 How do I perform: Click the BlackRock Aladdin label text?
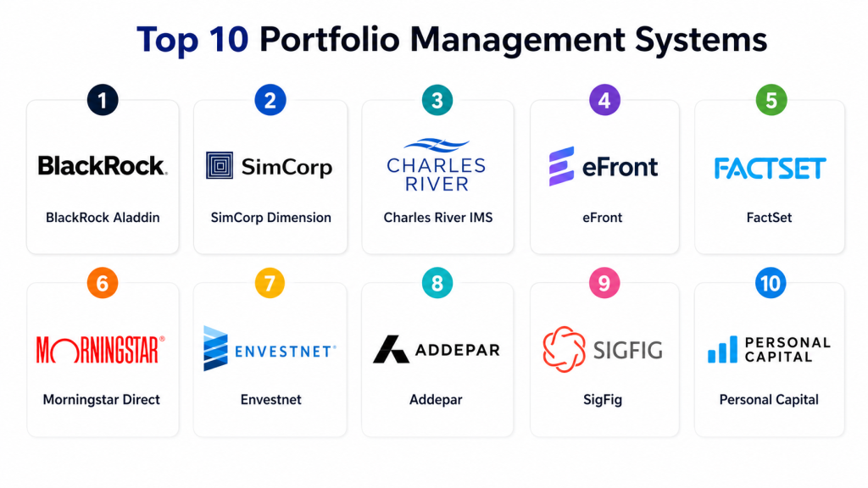(103, 218)
